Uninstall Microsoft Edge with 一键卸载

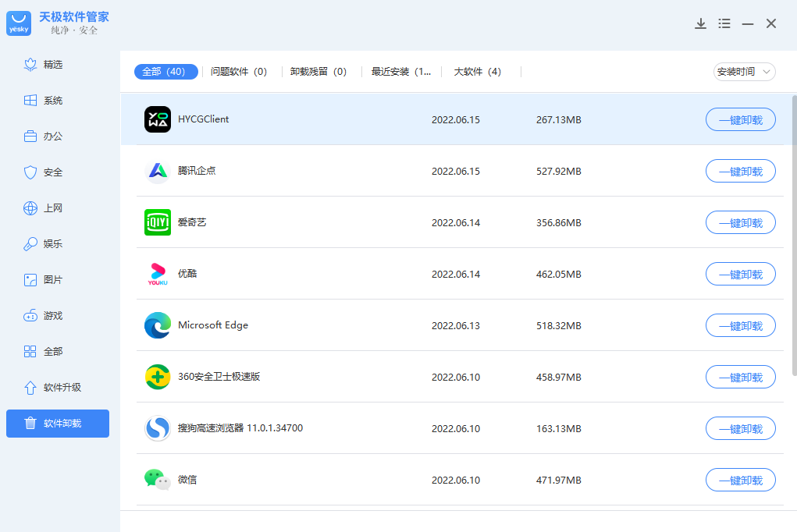[x=741, y=326]
